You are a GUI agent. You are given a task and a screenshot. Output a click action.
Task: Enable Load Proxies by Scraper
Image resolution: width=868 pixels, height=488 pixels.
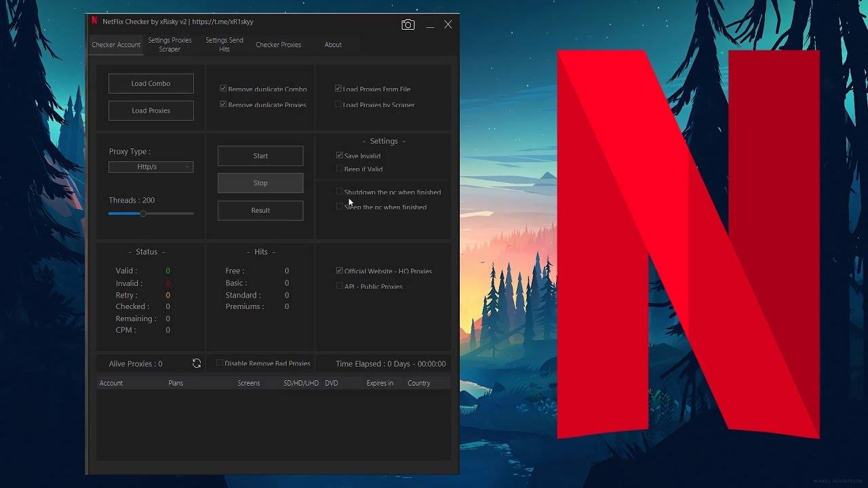[x=338, y=104]
